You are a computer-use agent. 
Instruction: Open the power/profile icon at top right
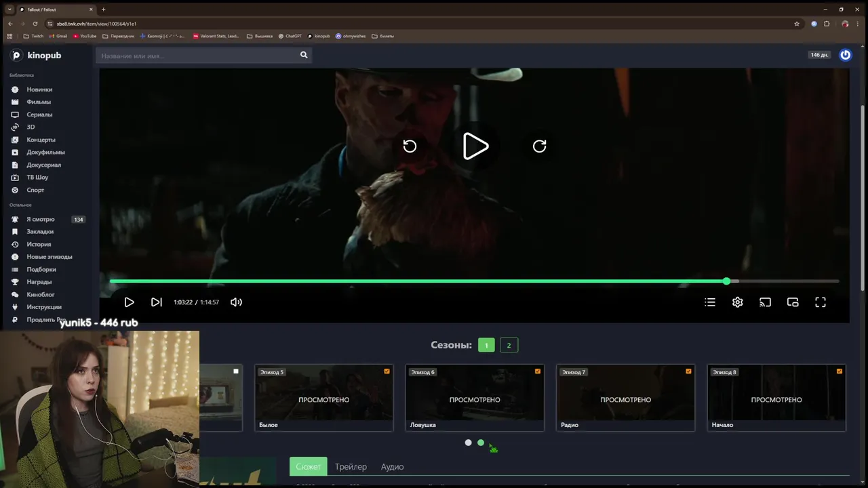coord(845,55)
